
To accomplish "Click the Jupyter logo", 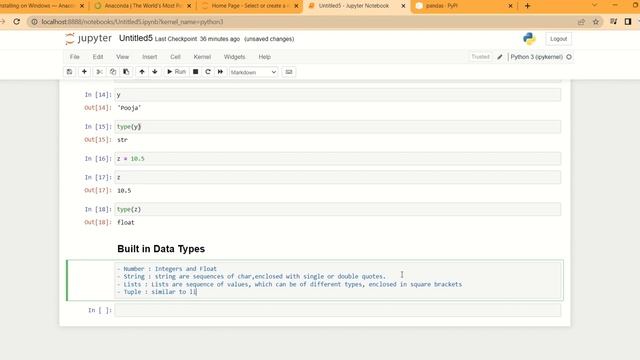I will click(x=88, y=38).
